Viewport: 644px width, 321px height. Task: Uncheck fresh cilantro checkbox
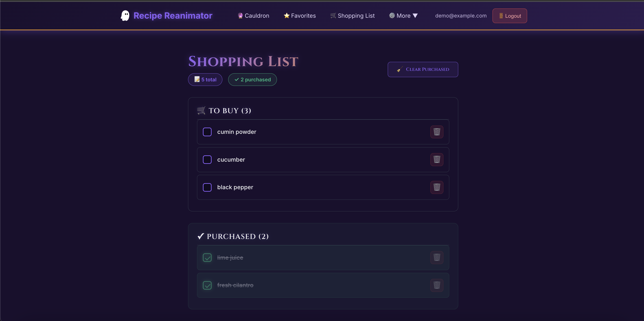[207, 285]
